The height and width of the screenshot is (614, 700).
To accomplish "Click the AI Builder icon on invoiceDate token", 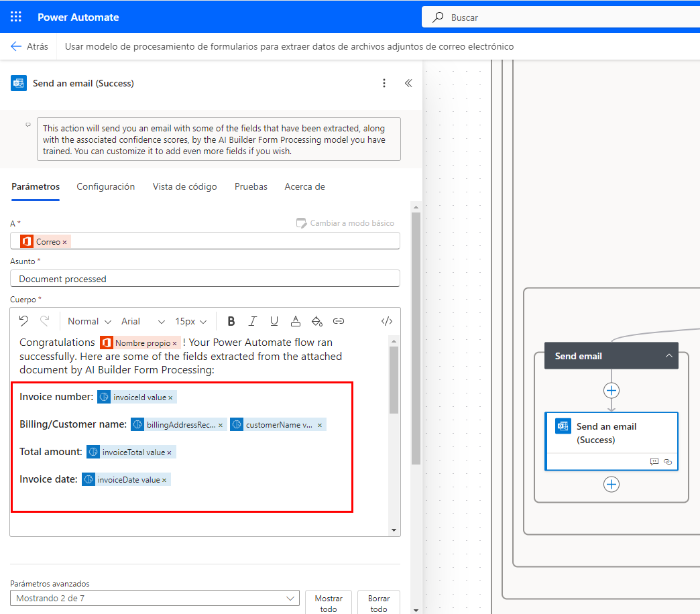I will coord(89,480).
